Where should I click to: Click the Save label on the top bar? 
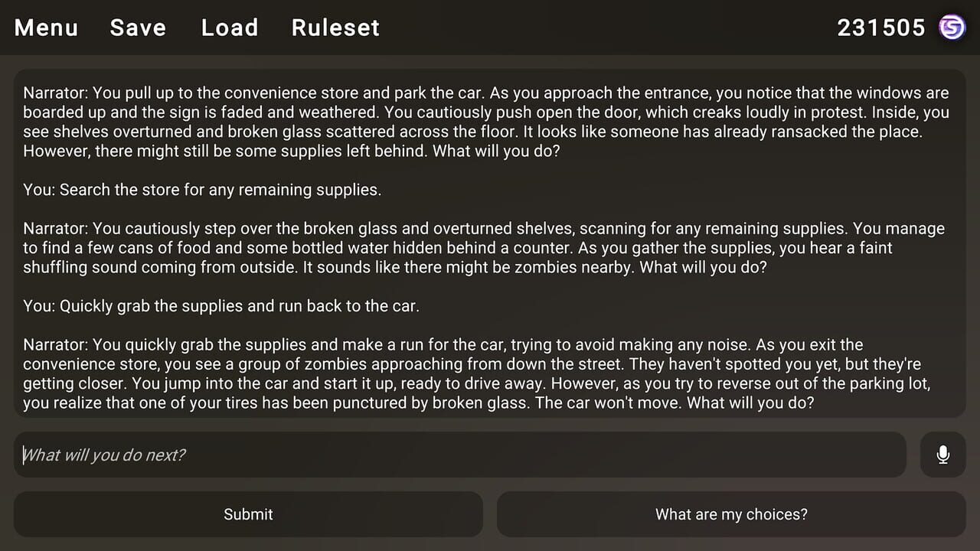pos(138,28)
